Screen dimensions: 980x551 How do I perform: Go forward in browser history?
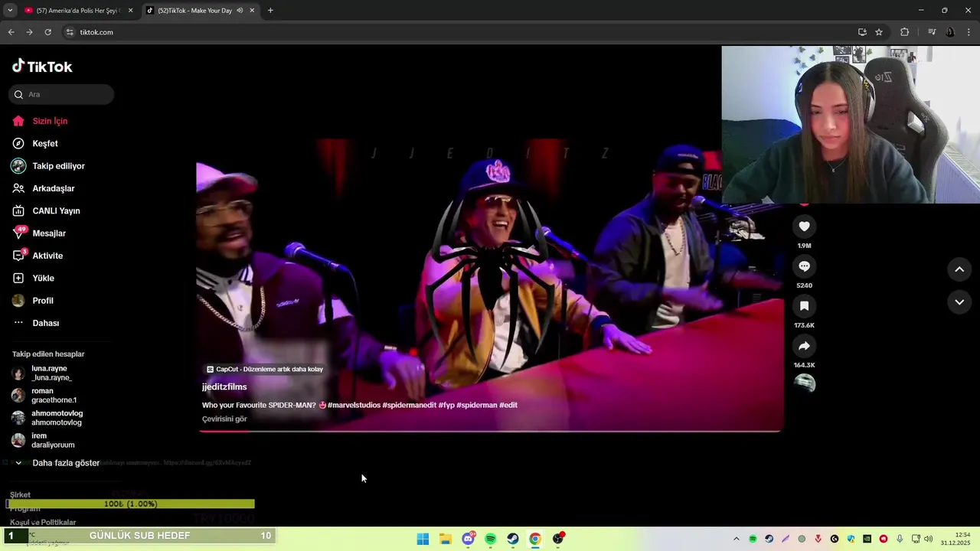29,32
